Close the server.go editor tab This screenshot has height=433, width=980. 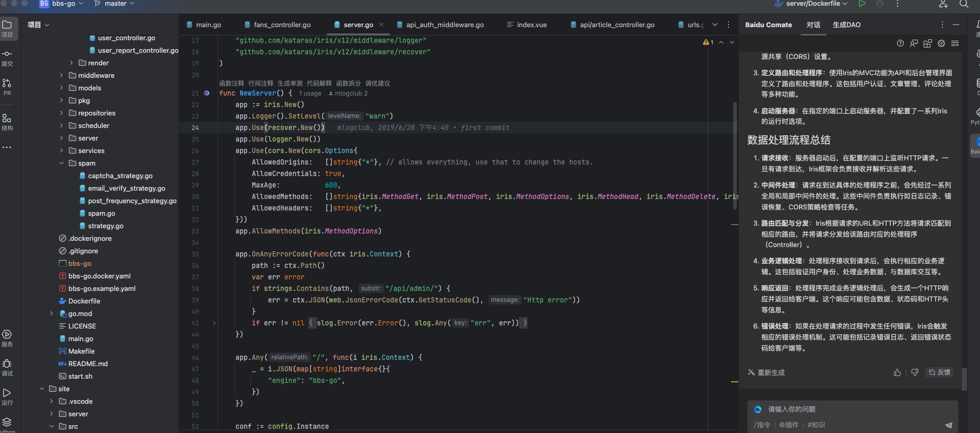(x=381, y=25)
